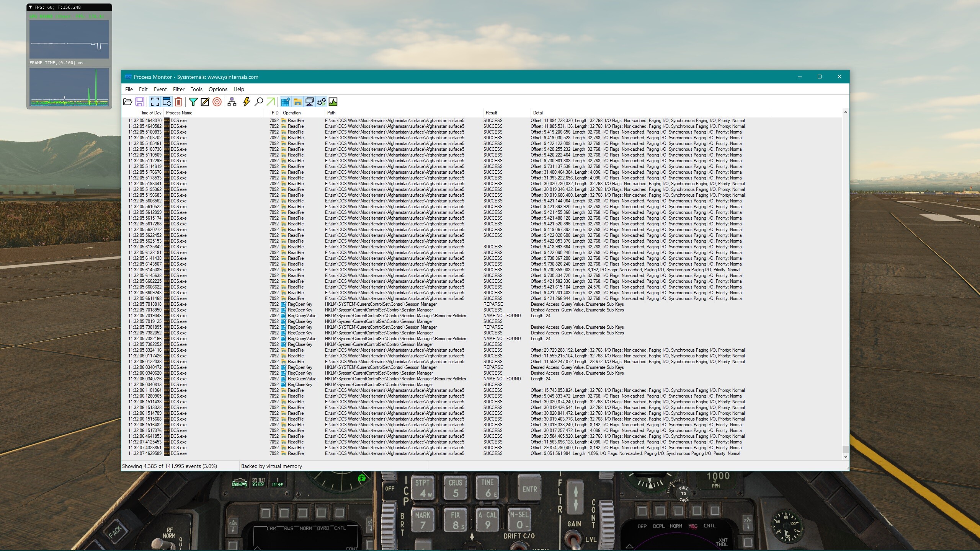This screenshot has height=551, width=980.
Task: Toggle Show File System Activity
Action: (x=297, y=102)
